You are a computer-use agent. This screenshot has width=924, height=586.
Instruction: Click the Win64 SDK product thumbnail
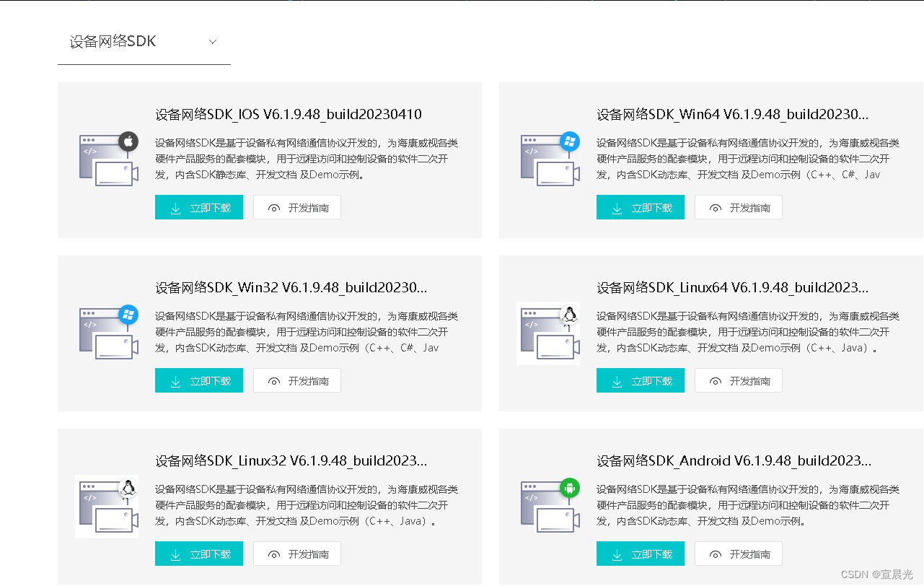[550, 159]
